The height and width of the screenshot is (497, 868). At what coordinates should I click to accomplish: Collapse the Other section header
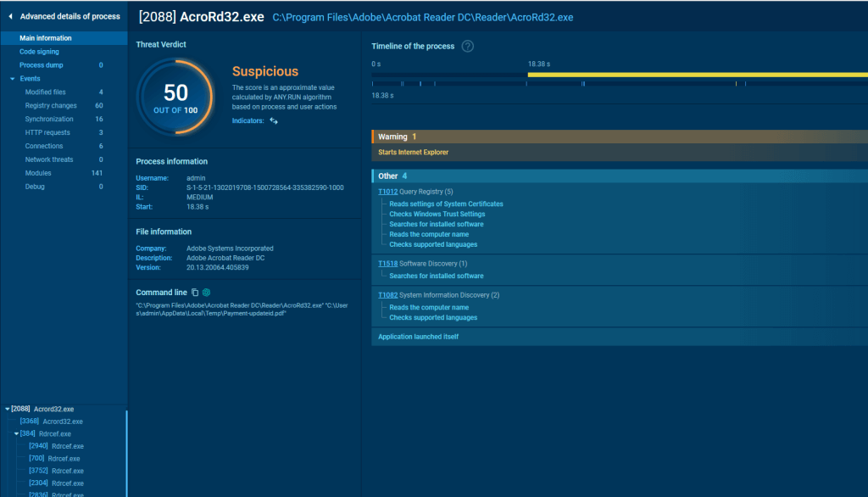pyautogui.click(x=620, y=176)
